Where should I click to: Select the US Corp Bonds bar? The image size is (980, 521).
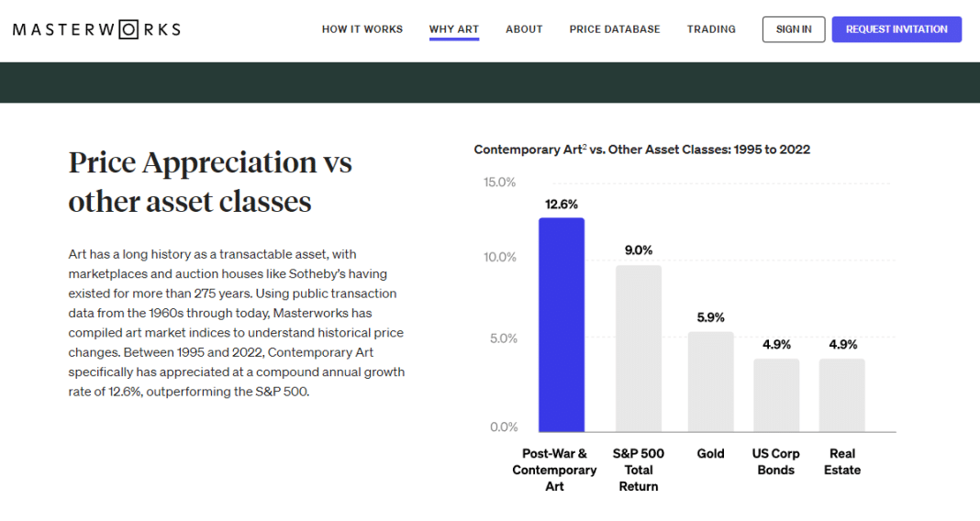[776, 395]
